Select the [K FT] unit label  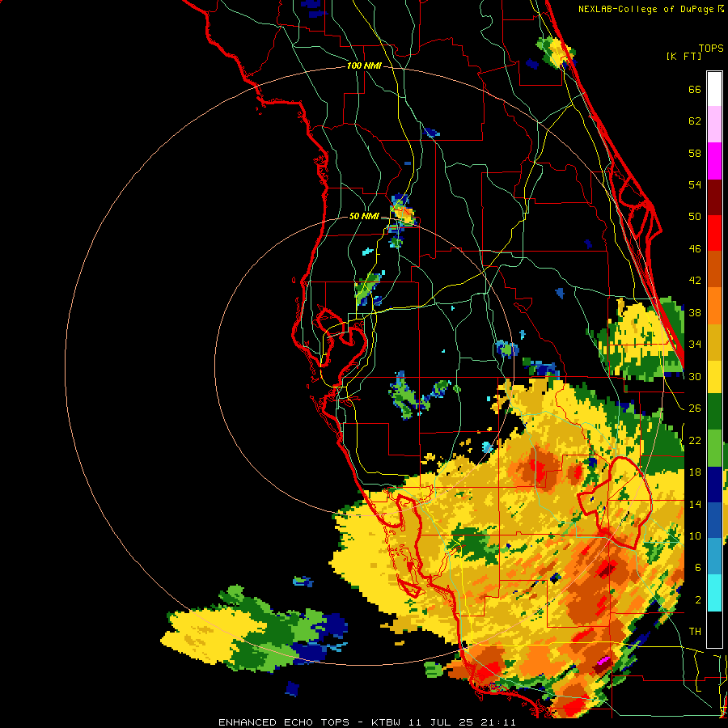tap(684, 56)
